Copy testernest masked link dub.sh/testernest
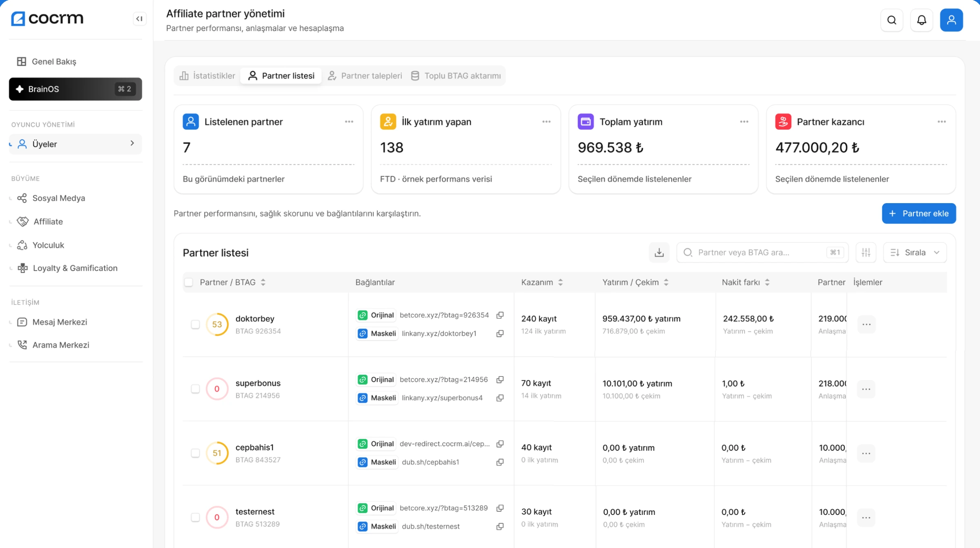The width and height of the screenshot is (980, 548). coord(500,526)
